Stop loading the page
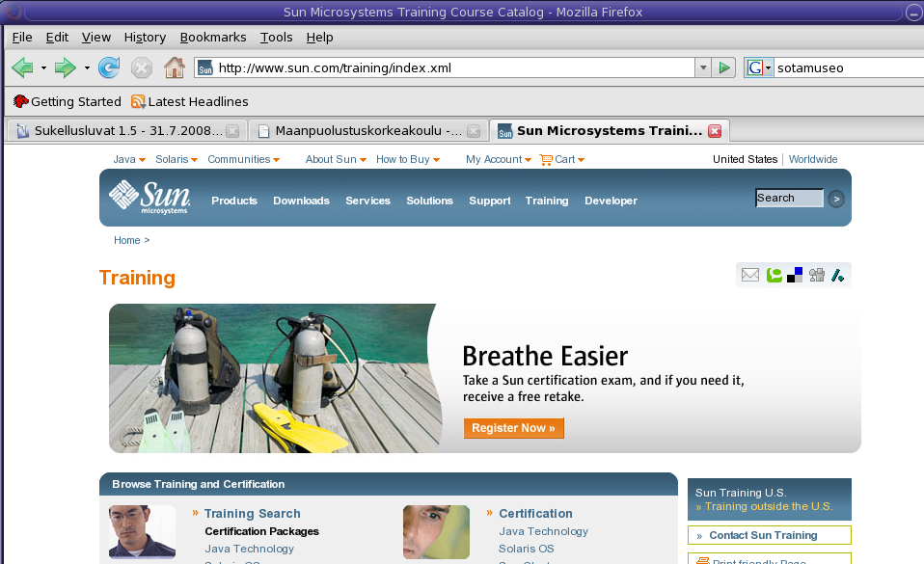 (x=142, y=68)
